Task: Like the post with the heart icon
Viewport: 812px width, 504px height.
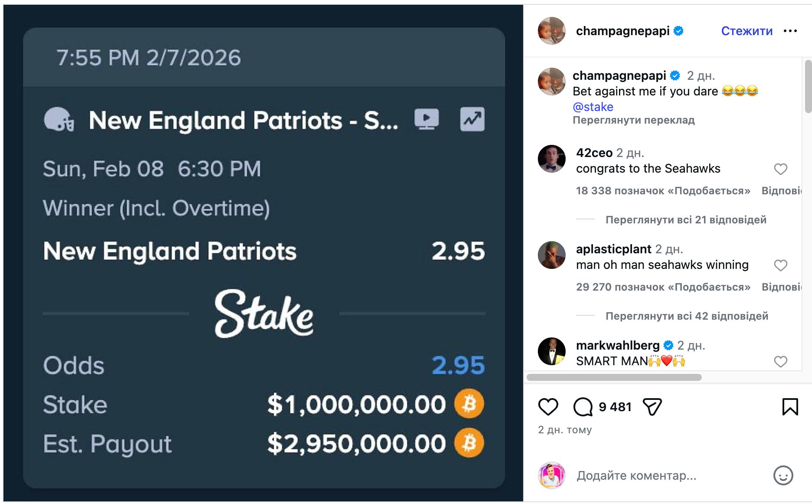Action: [548, 407]
